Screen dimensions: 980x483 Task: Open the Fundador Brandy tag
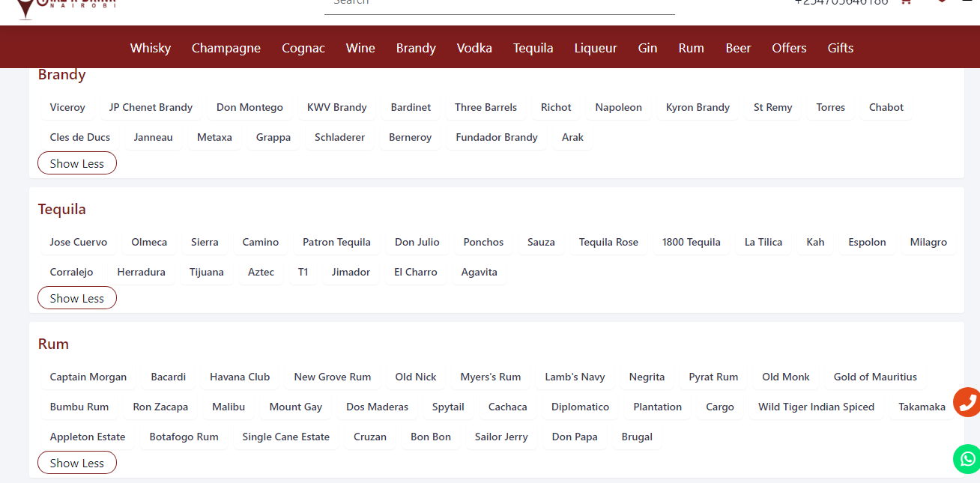[x=497, y=137]
